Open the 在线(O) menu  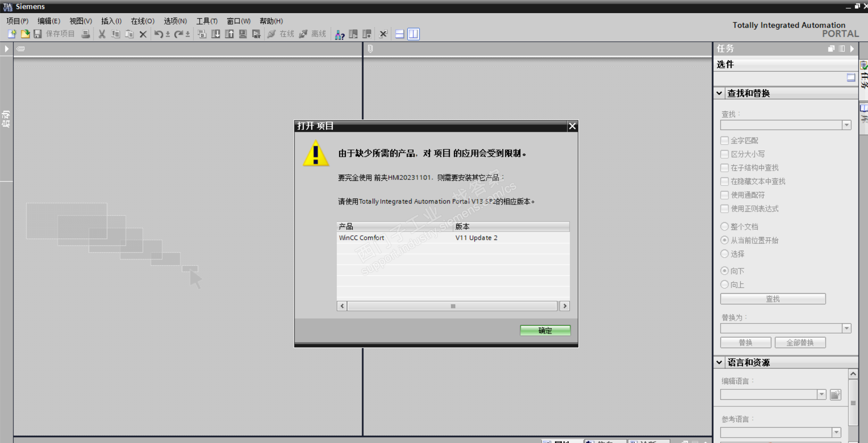point(143,21)
